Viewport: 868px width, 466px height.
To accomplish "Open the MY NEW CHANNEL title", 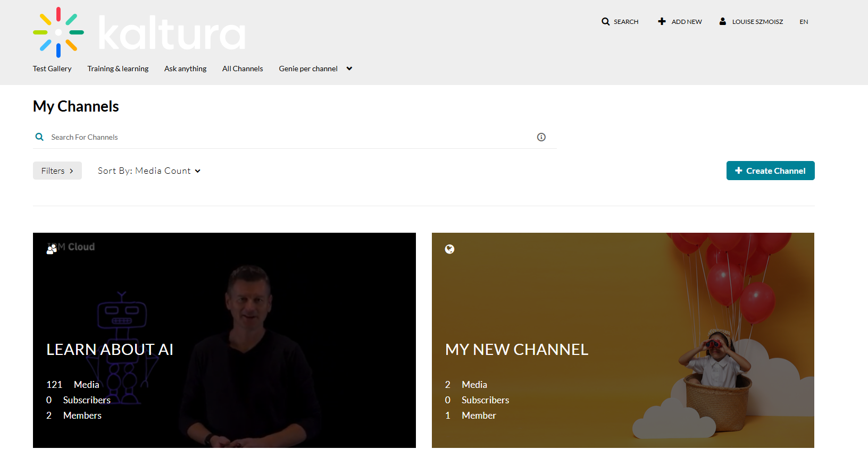I will (517, 349).
